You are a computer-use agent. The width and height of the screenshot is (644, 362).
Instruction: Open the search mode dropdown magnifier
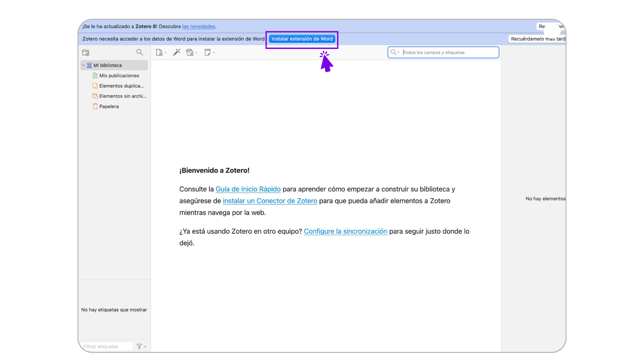(395, 52)
